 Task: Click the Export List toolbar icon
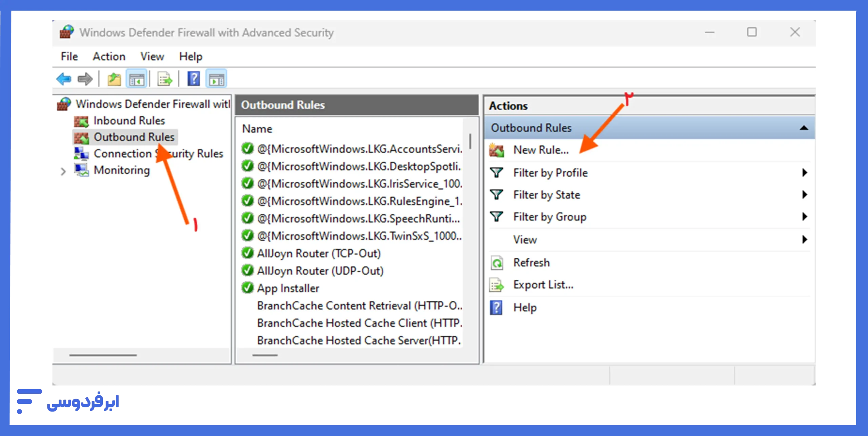click(165, 79)
